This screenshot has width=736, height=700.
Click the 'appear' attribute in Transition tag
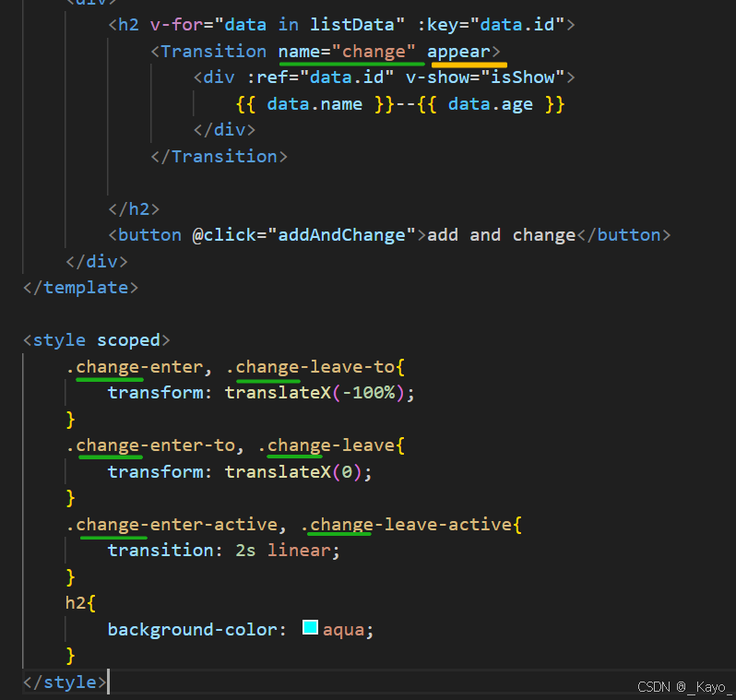click(x=458, y=52)
